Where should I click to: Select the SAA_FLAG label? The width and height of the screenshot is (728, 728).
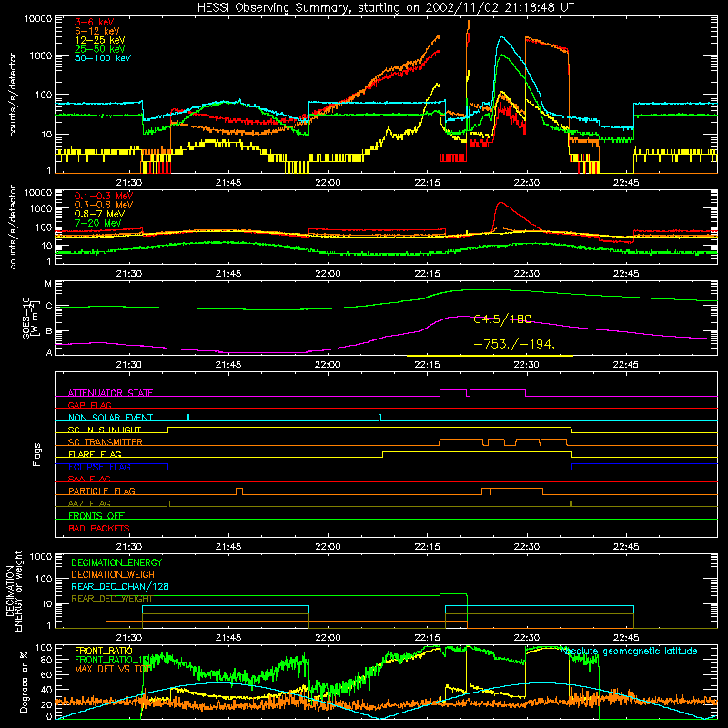tap(89, 479)
